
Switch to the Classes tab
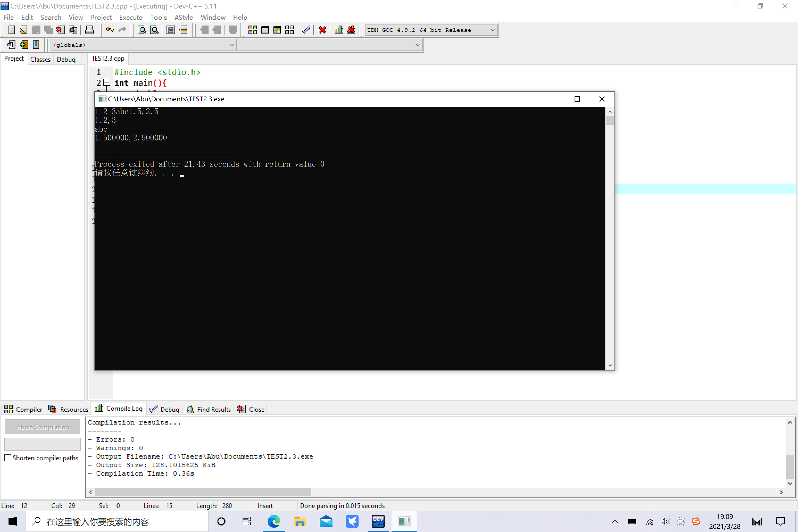[40, 59]
